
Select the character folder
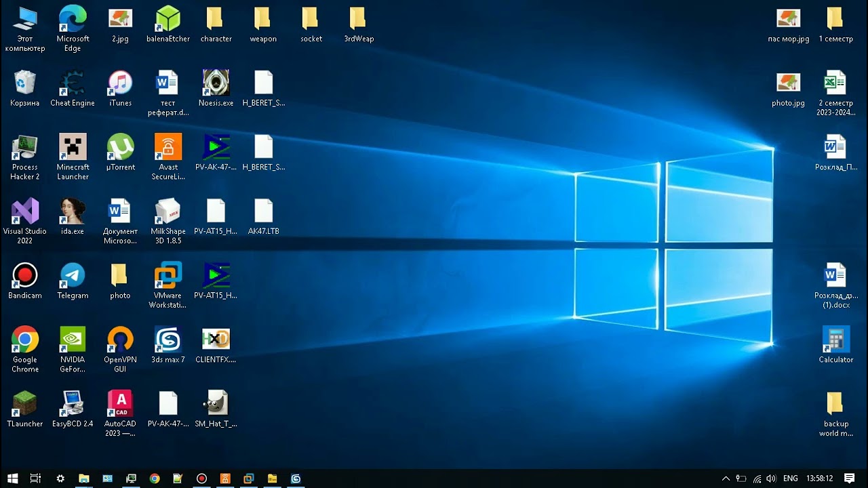(216, 24)
